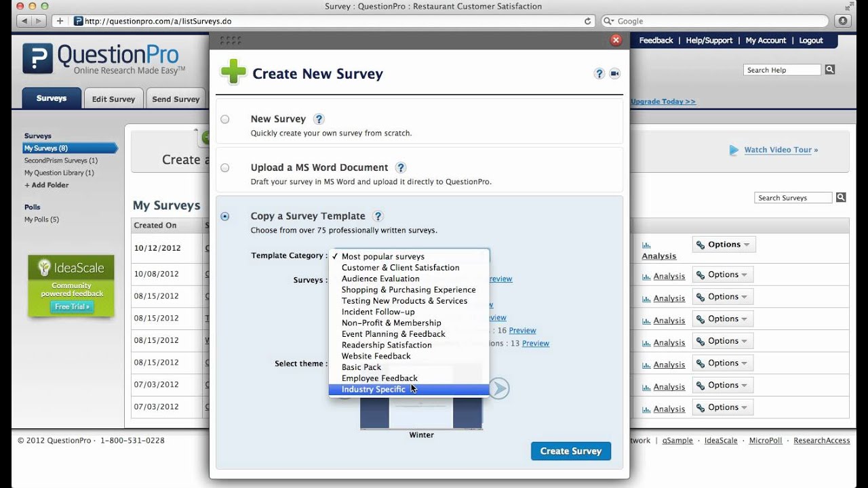Choose Non-Profit & Membership category
Viewport: 868px width, 488px height.
pyautogui.click(x=409, y=323)
